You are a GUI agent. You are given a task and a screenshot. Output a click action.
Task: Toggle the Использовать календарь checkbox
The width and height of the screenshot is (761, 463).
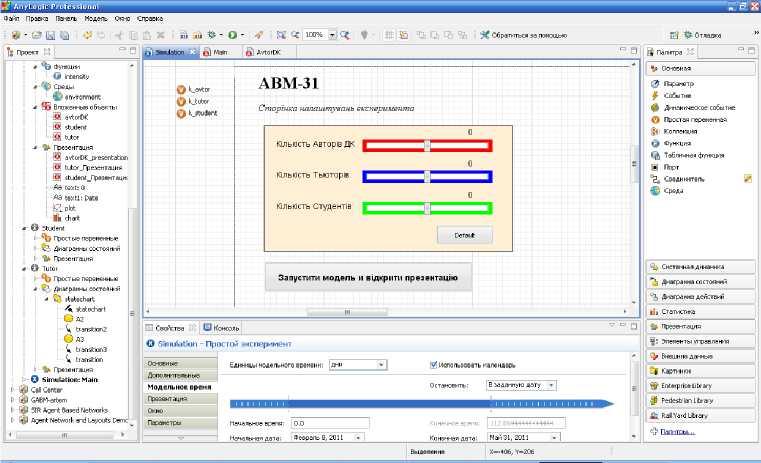[433, 365]
